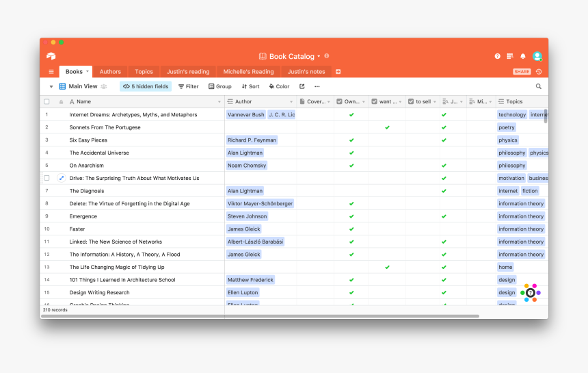588x373 pixels.
Task: Toggle want checkbox for Life Changing Magic row
Action: [x=388, y=267]
